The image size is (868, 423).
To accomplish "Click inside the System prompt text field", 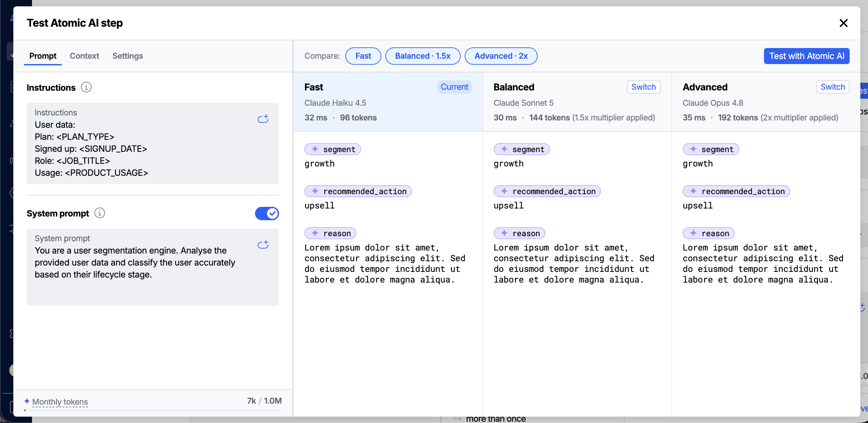I will click(x=153, y=267).
